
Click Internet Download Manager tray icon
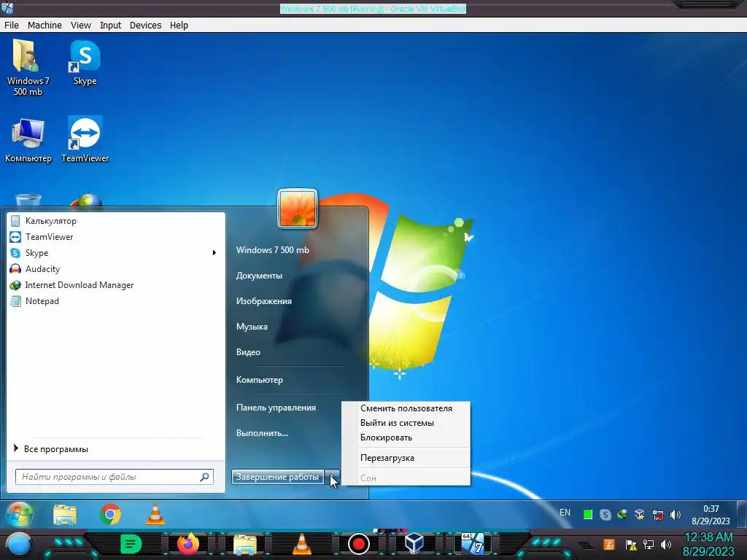(623, 514)
